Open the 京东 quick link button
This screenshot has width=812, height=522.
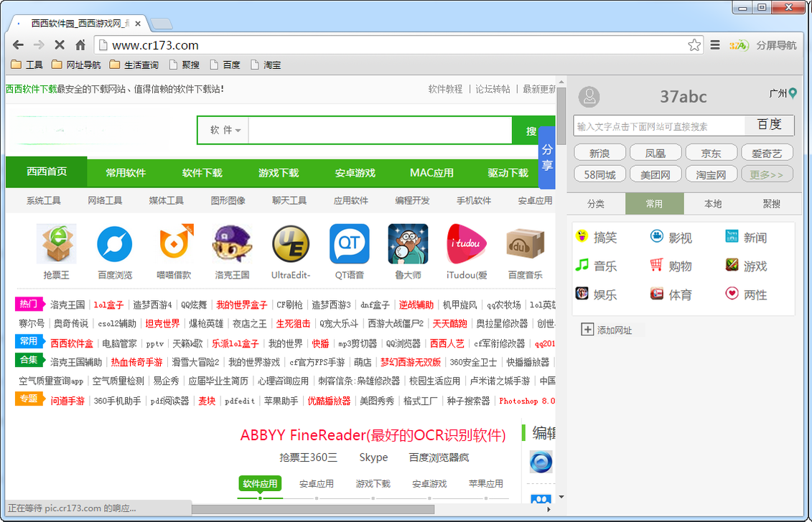(x=711, y=153)
